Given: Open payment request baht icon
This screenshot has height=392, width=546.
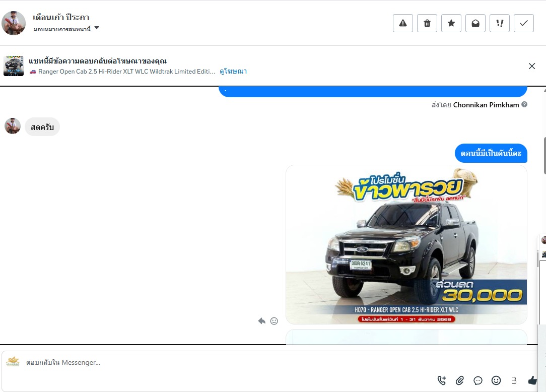Looking at the screenshot, I should 514,380.
